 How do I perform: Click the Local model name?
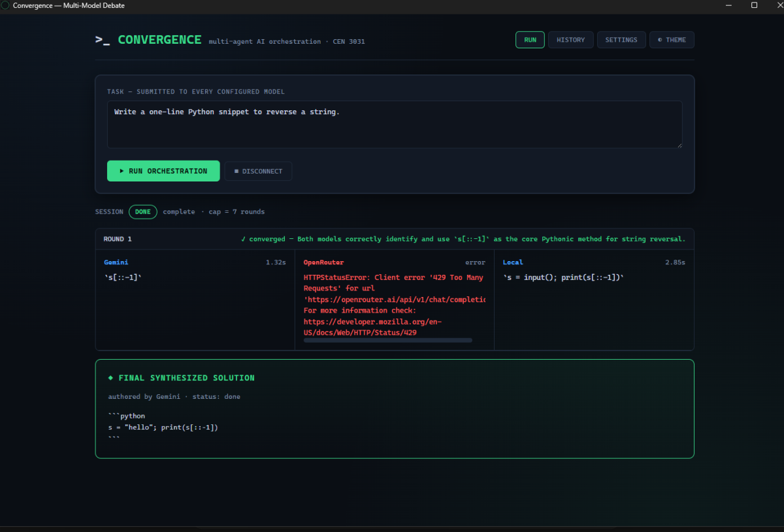pos(513,262)
